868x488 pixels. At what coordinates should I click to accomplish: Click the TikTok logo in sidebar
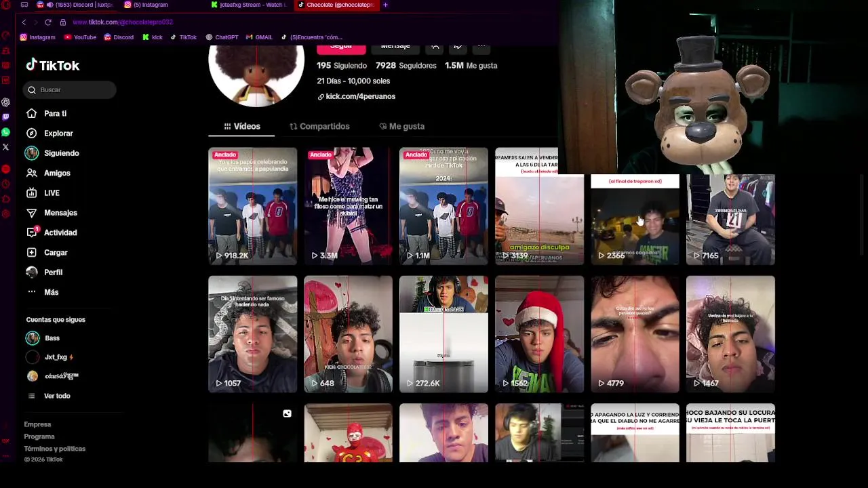tap(53, 65)
